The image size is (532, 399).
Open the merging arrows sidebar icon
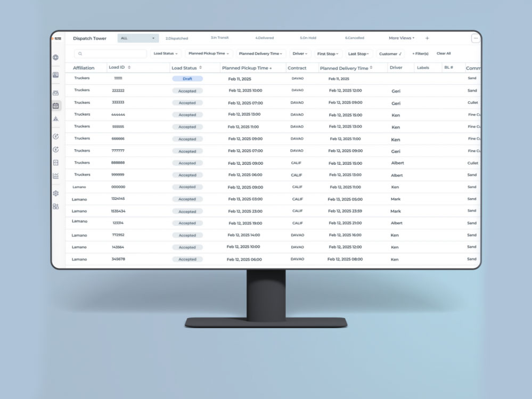coord(55,119)
